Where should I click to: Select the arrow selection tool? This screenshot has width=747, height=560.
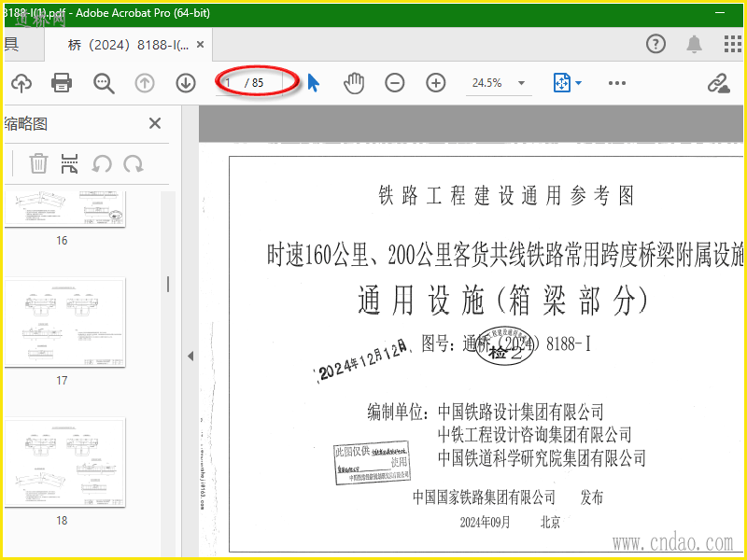click(313, 83)
